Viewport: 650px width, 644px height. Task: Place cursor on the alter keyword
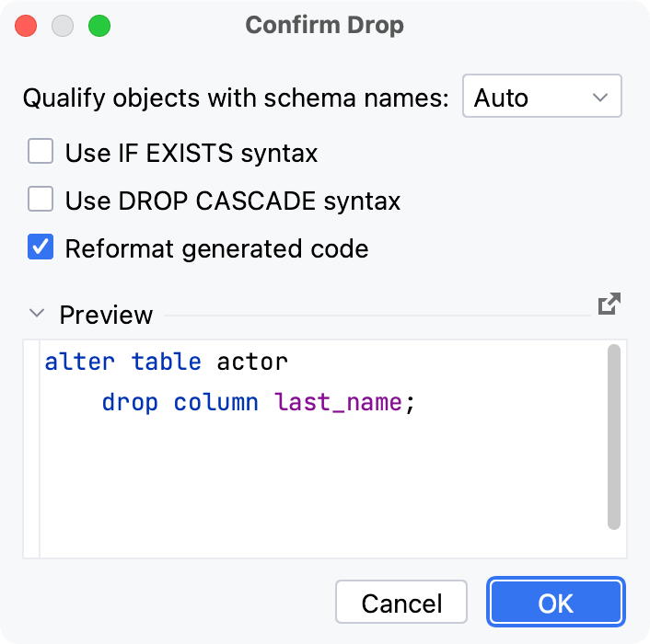(x=80, y=362)
